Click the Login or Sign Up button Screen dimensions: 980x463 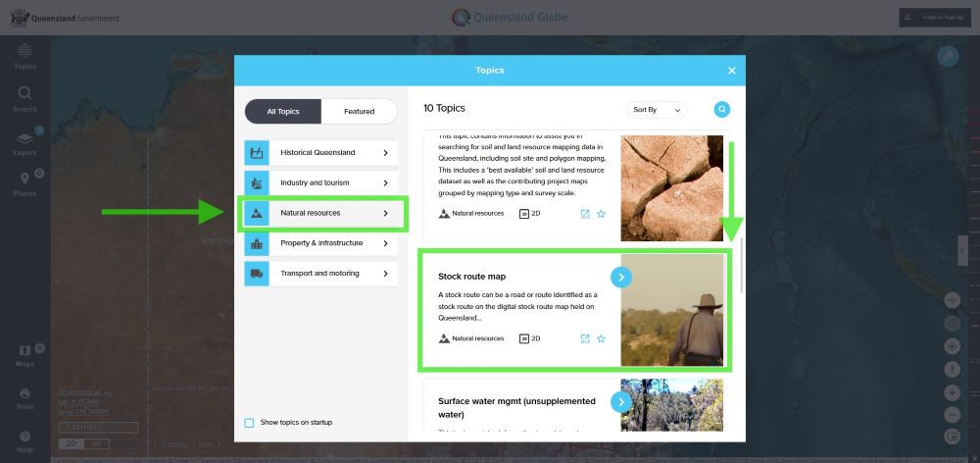pos(934,18)
